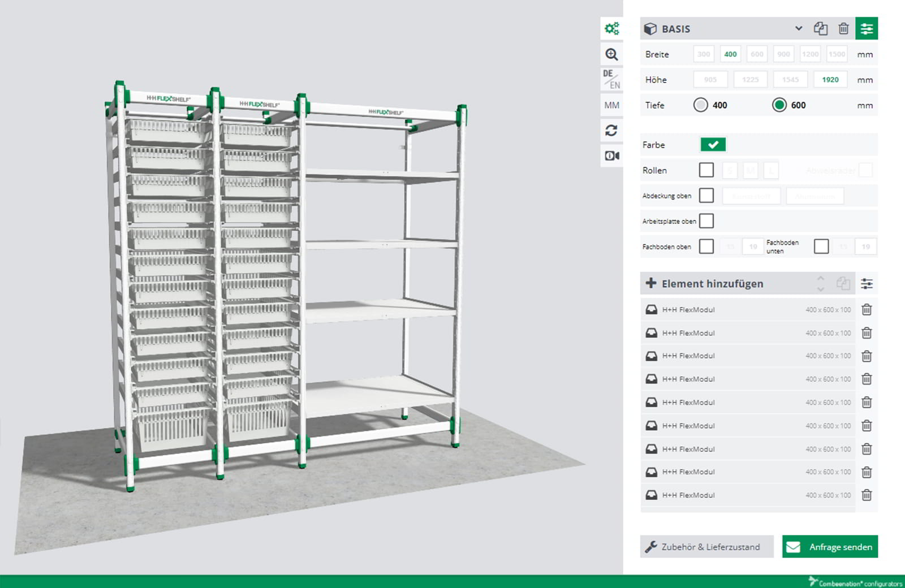Delete the BASIS element with trash icon

[x=843, y=28]
